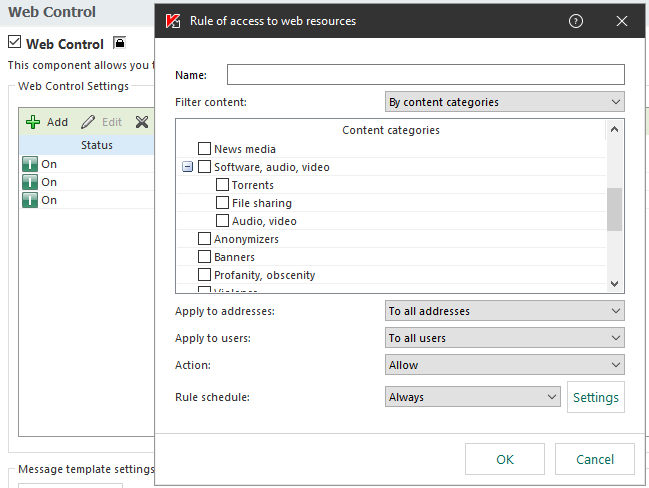Click the green plus Add icon
649x488 pixels.
(33, 122)
